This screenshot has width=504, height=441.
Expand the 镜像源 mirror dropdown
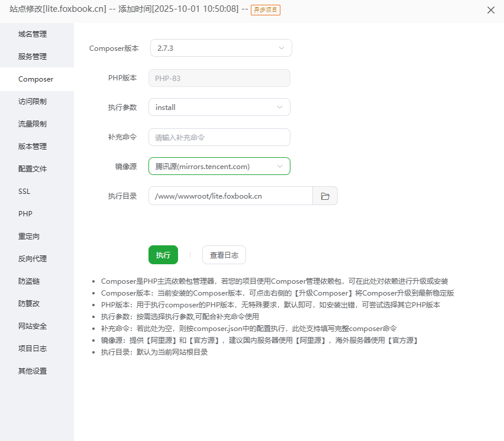219,167
